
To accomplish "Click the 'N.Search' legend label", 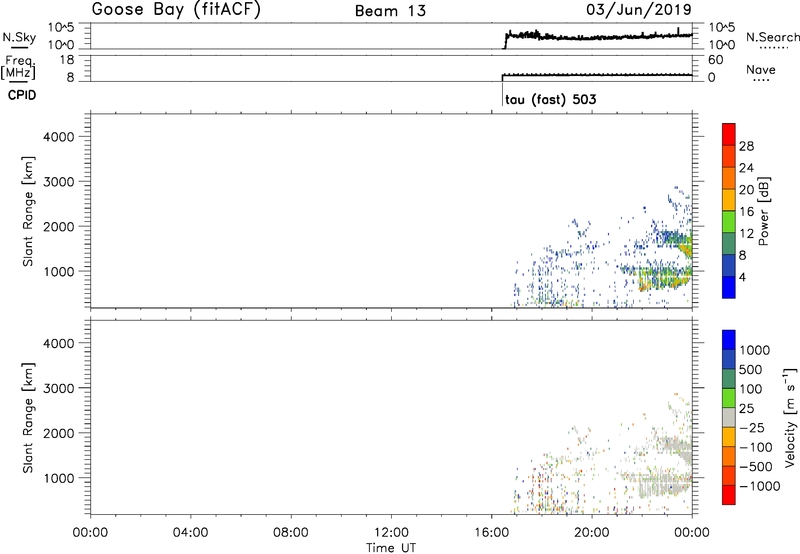I will coord(773,37).
